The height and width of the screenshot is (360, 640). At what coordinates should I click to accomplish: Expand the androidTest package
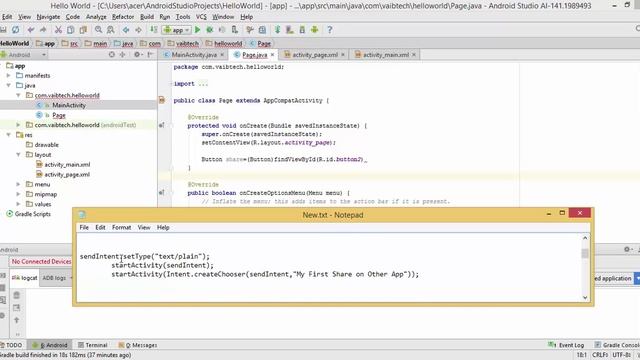[18, 125]
